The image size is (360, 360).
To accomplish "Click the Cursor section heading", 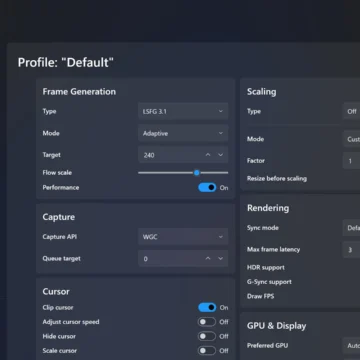I will pos(56,292).
